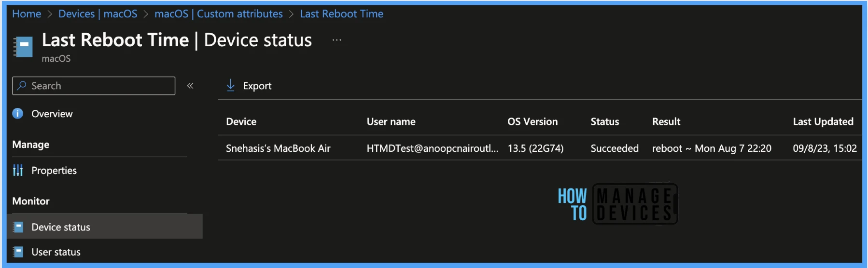
Task: Open macOS | Custom attributes breadcrumb
Action: click(219, 14)
